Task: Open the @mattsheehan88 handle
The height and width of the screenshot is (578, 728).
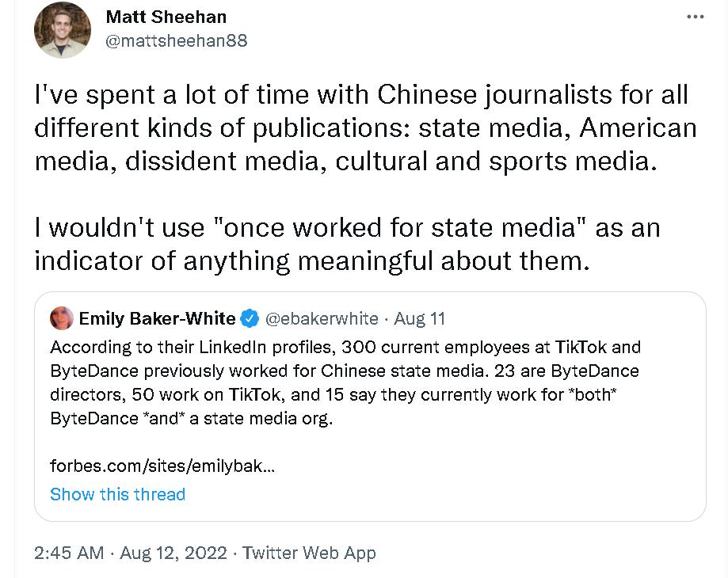Action: pos(176,40)
